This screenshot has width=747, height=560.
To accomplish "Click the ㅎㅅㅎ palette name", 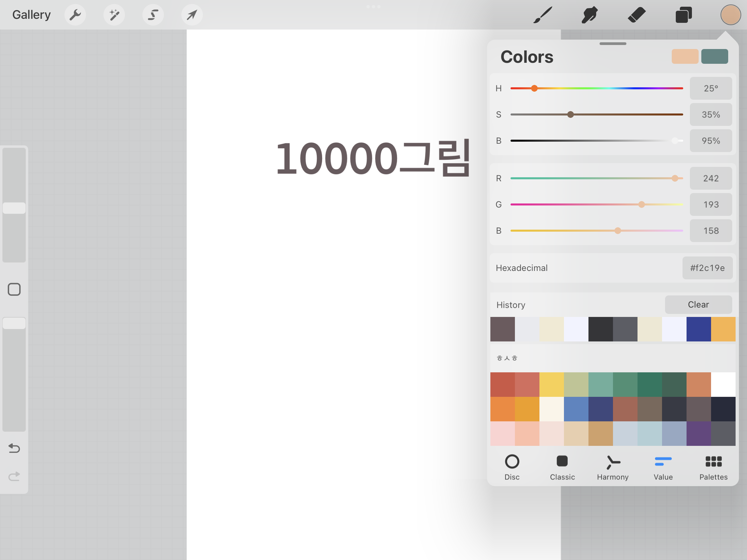I will 507,358.
